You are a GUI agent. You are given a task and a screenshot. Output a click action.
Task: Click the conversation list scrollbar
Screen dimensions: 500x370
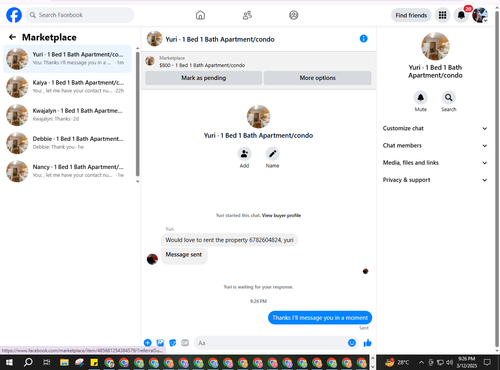[x=137, y=115]
